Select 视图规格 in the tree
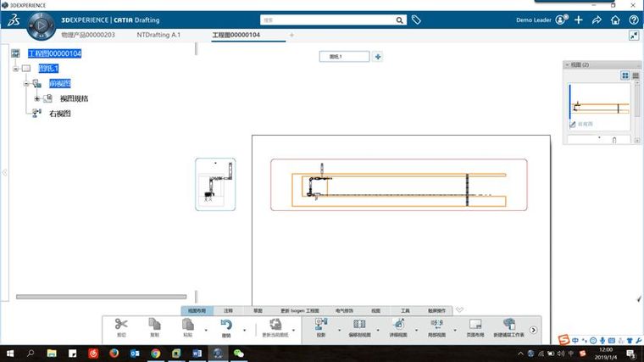This screenshot has height=362, width=644. (x=74, y=98)
